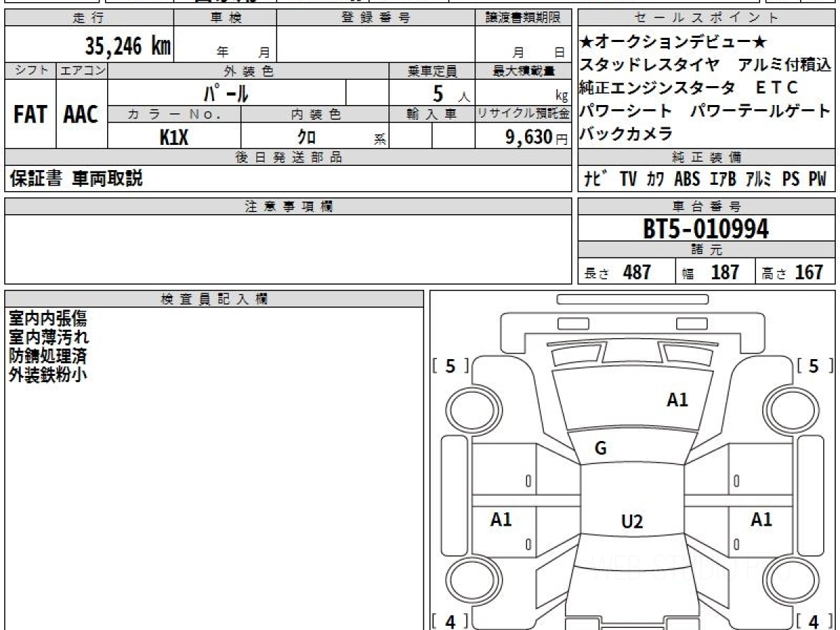Image resolution: width=840 pixels, height=630 pixels.
Task: Select the PW equipment code
Action: [818, 179]
